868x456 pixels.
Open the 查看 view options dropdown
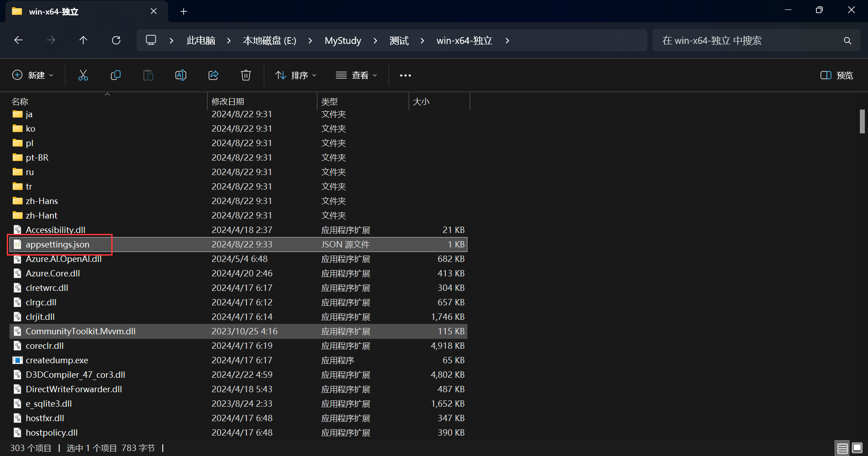(357, 75)
